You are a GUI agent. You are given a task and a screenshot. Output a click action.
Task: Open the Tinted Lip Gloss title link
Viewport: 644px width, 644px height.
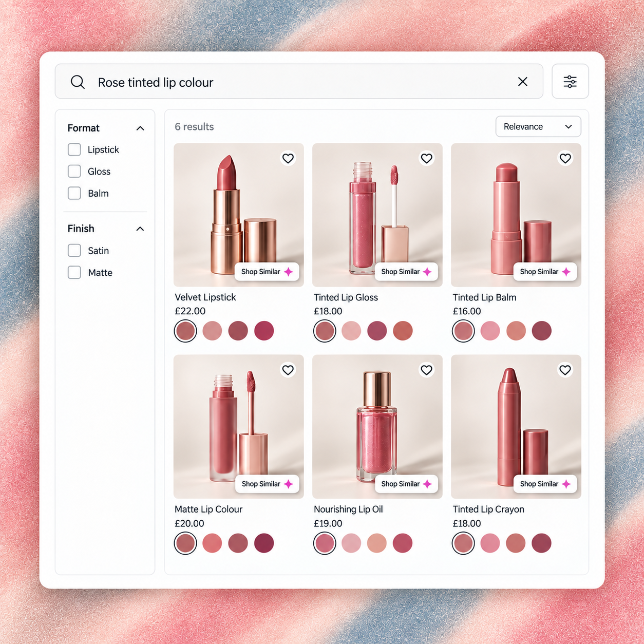(x=346, y=297)
